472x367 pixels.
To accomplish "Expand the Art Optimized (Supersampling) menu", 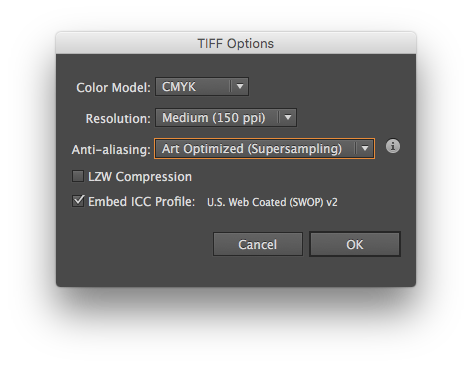I will coord(264,149).
